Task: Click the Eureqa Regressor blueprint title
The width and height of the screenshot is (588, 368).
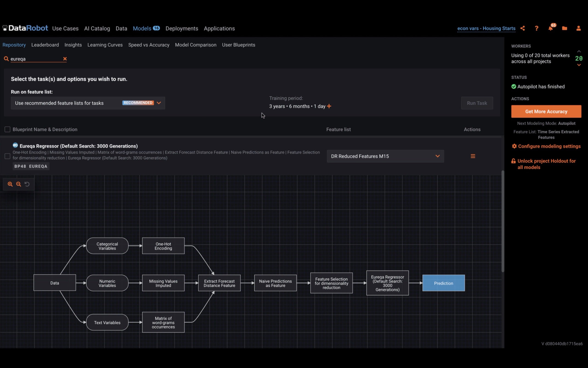Action: tap(79, 146)
